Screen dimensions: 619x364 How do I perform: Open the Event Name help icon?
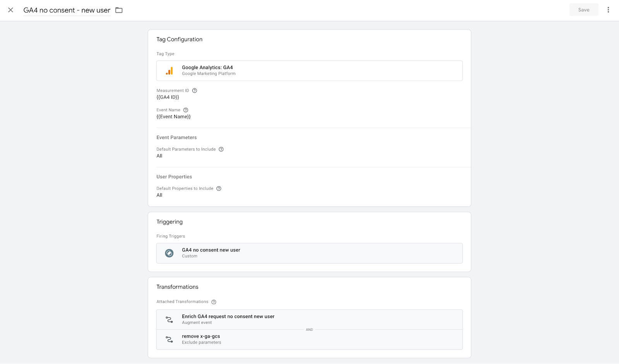pyautogui.click(x=186, y=110)
